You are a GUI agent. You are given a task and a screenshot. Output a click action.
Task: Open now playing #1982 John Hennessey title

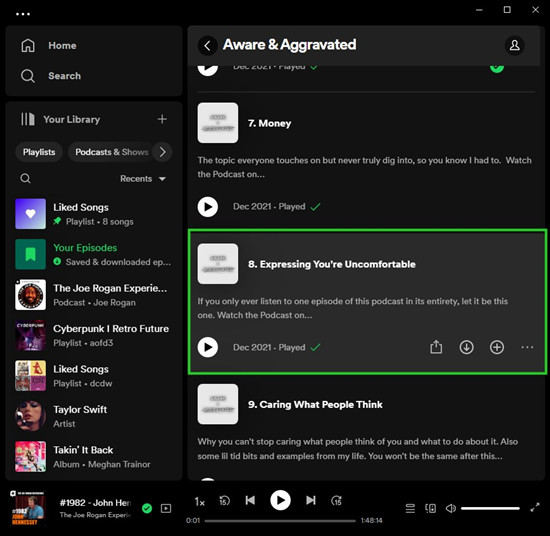[95, 503]
